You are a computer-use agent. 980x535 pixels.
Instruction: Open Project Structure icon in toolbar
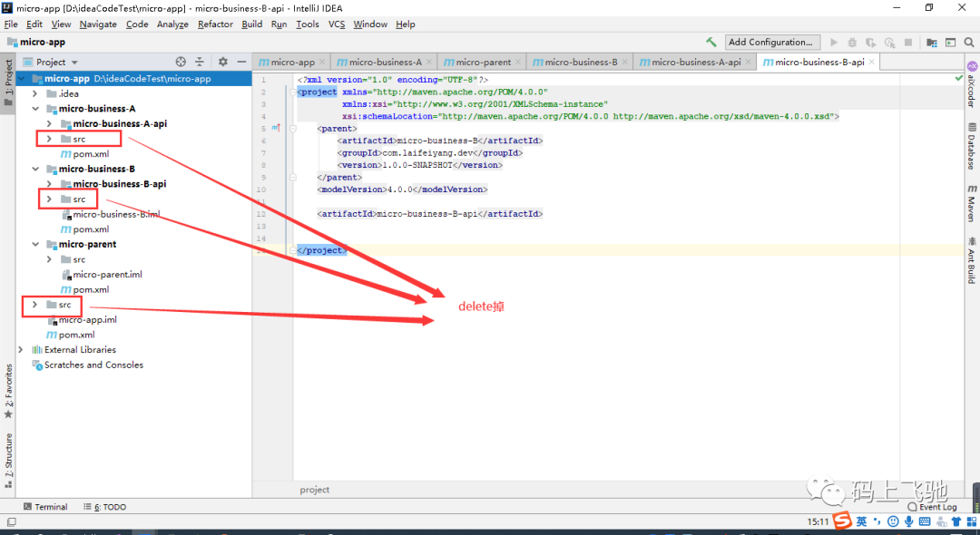[x=931, y=43]
